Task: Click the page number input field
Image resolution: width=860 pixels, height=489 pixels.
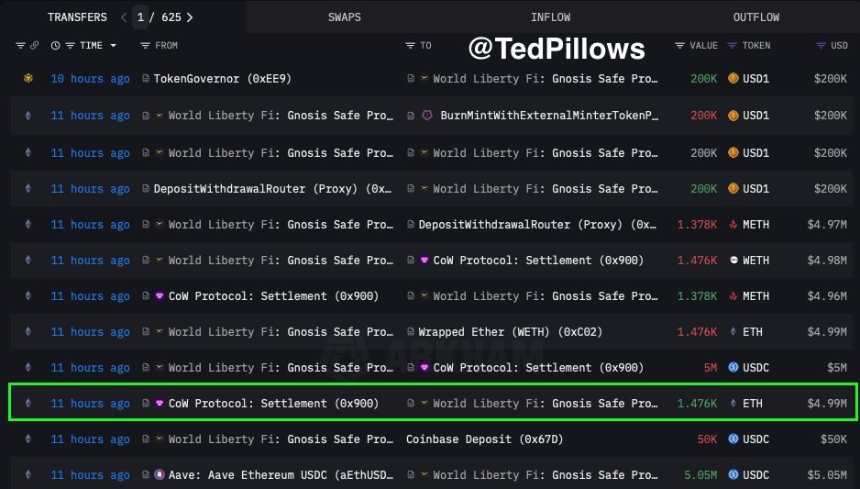Action: point(141,17)
